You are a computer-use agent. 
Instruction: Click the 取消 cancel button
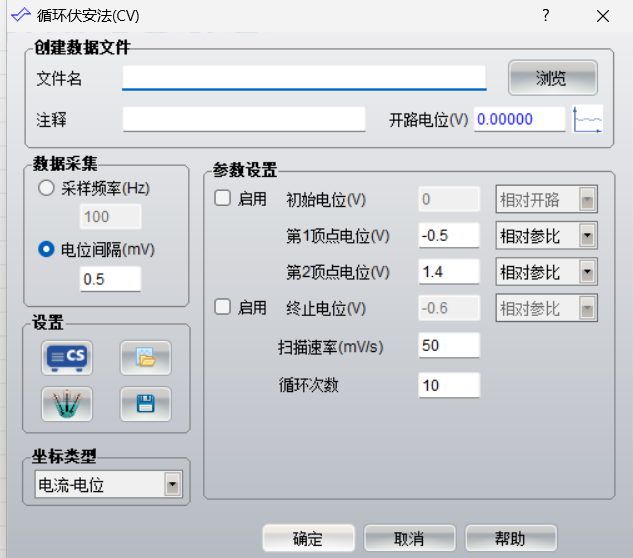pyautogui.click(x=409, y=538)
